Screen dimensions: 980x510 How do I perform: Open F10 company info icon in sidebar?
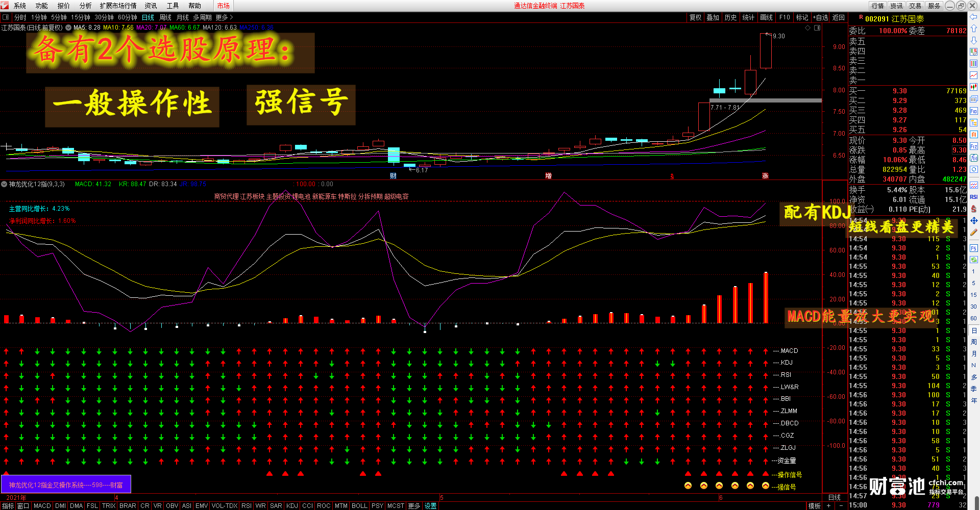point(973,111)
